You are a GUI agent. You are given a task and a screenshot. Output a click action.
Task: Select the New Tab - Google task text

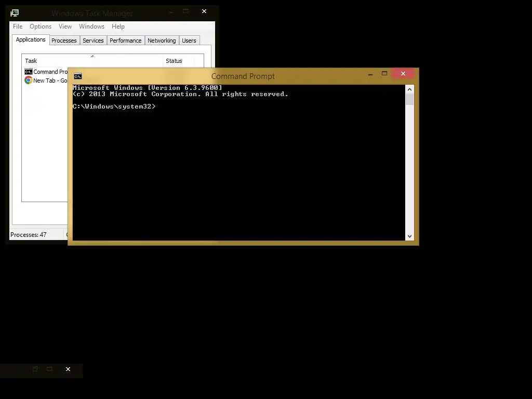tap(50, 81)
